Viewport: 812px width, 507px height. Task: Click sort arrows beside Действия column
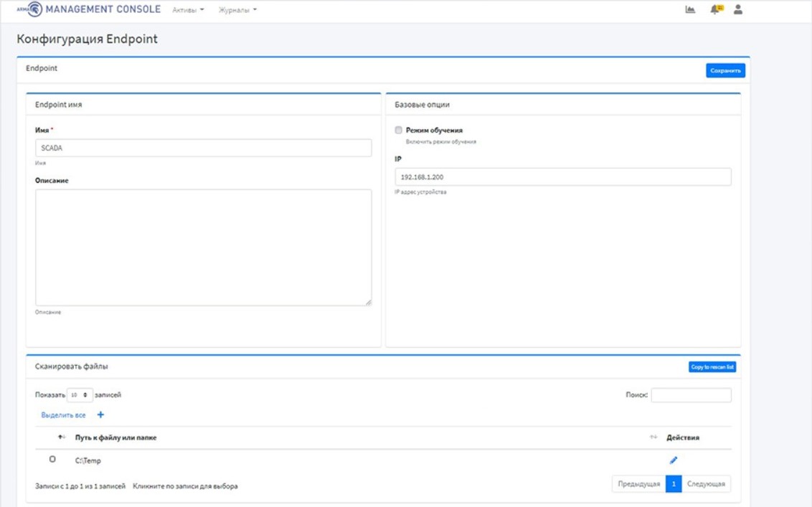click(653, 437)
